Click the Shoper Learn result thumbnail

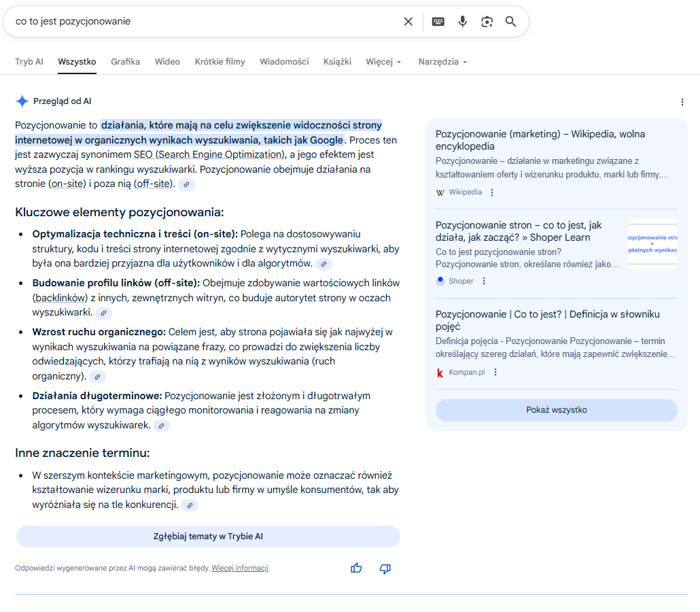point(652,244)
